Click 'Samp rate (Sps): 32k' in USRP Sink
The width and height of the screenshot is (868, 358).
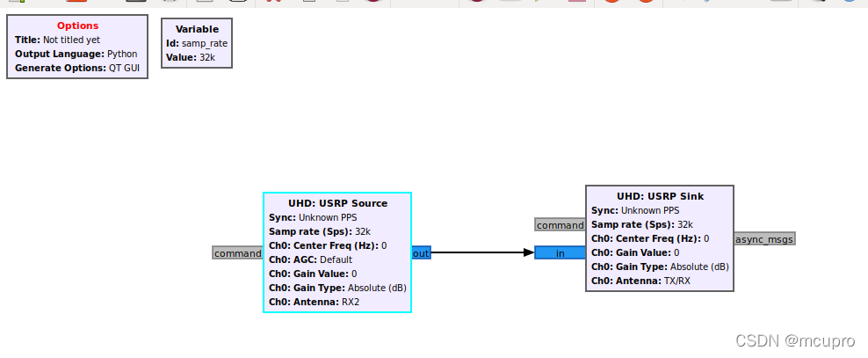642,224
